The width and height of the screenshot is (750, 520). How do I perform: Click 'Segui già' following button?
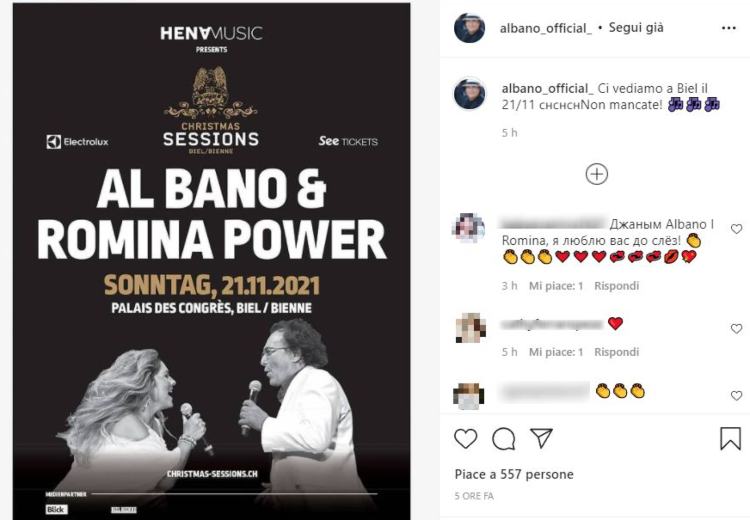coord(636,28)
